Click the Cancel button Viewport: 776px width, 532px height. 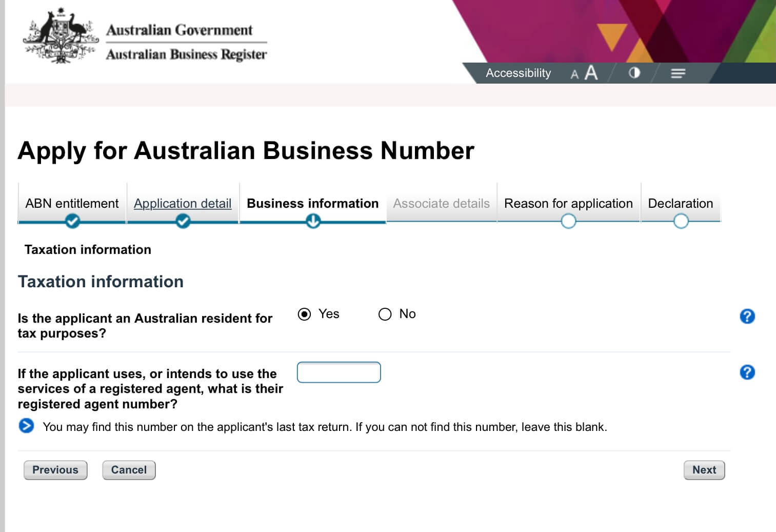129,470
